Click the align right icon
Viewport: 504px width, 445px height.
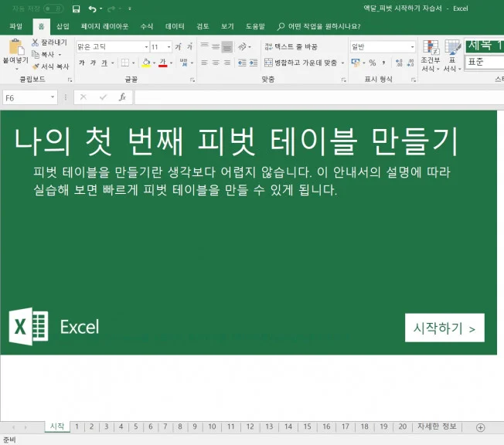(227, 63)
